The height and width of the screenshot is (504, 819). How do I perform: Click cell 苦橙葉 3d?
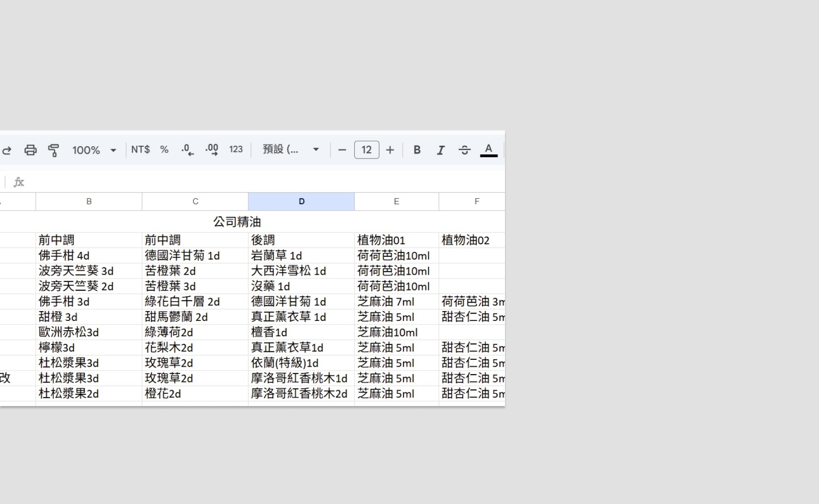[195, 286]
